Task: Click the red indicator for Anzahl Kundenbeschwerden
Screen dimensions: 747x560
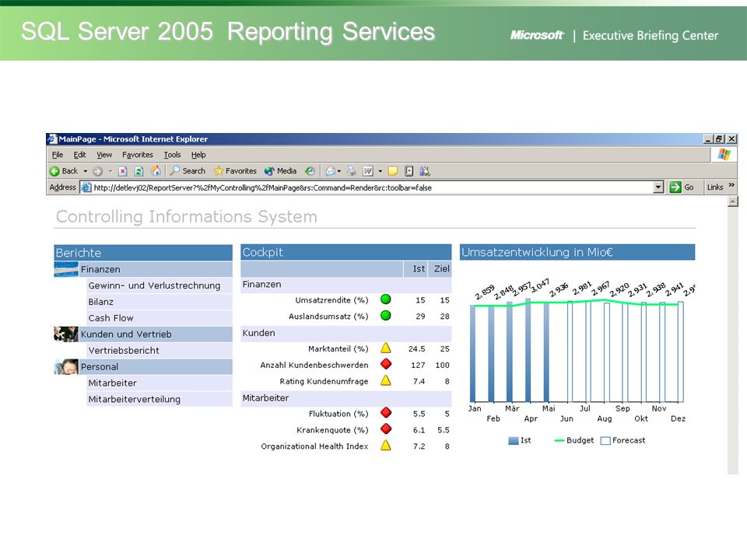Action: (x=386, y=364)
